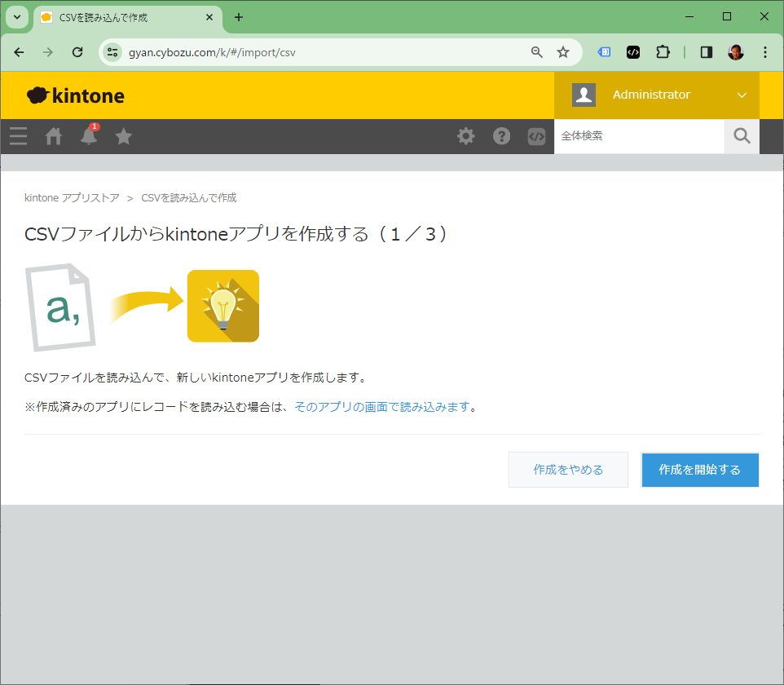Click 作成をやめる button
This screenshot has width=784, height=685.
(568, 470)
